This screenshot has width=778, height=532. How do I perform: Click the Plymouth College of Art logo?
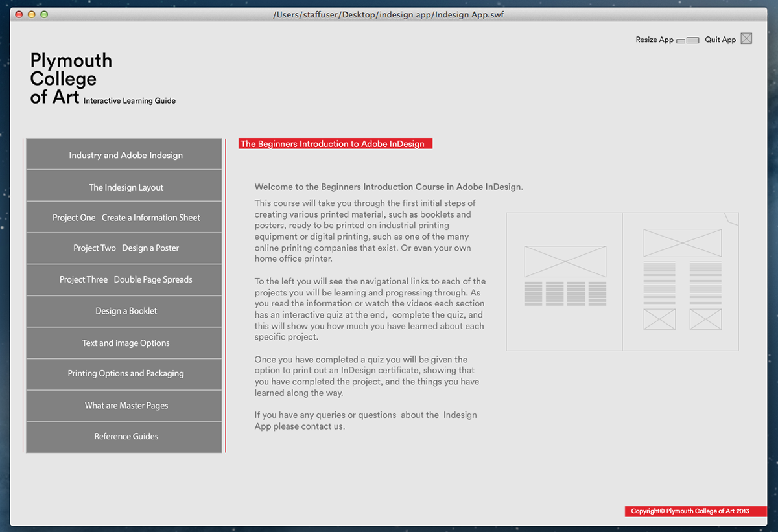pyautogui.click(x=71, y=79)
